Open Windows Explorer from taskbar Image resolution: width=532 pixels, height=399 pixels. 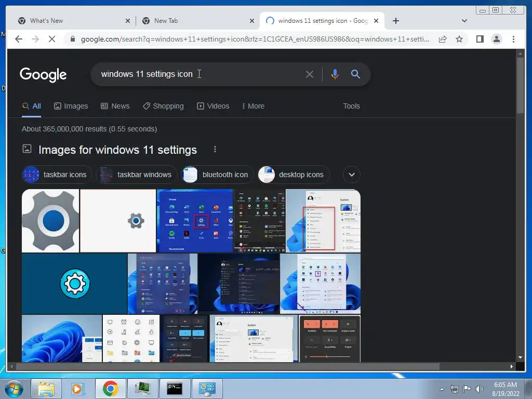pyautogui.click(x=46, y=389)
